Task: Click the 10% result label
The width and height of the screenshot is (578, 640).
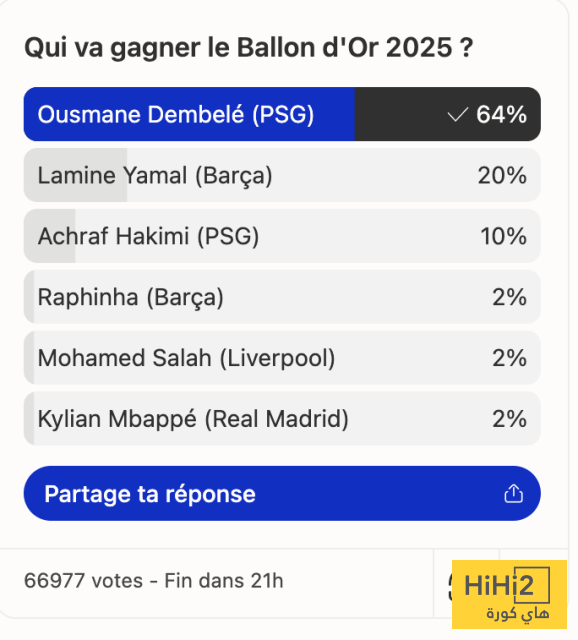Action: coord(504,236)
